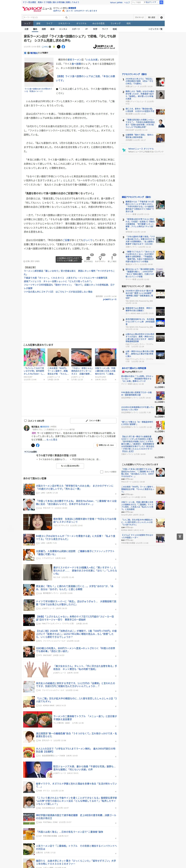186x868 pixels.
Task: Click the rice bowl article photo
Action: [39, 72]
